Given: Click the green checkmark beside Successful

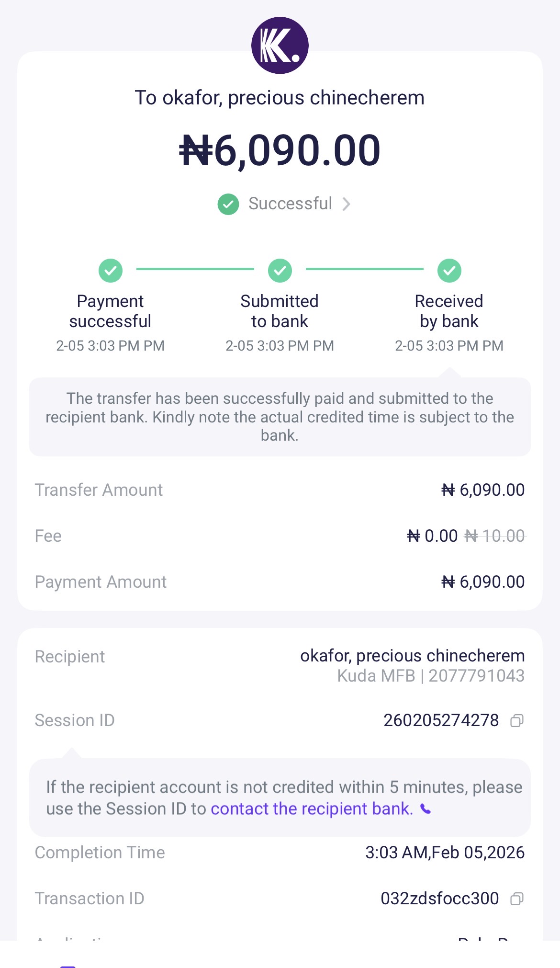Looking at the screenshot, I should click(x=228, y=205).
